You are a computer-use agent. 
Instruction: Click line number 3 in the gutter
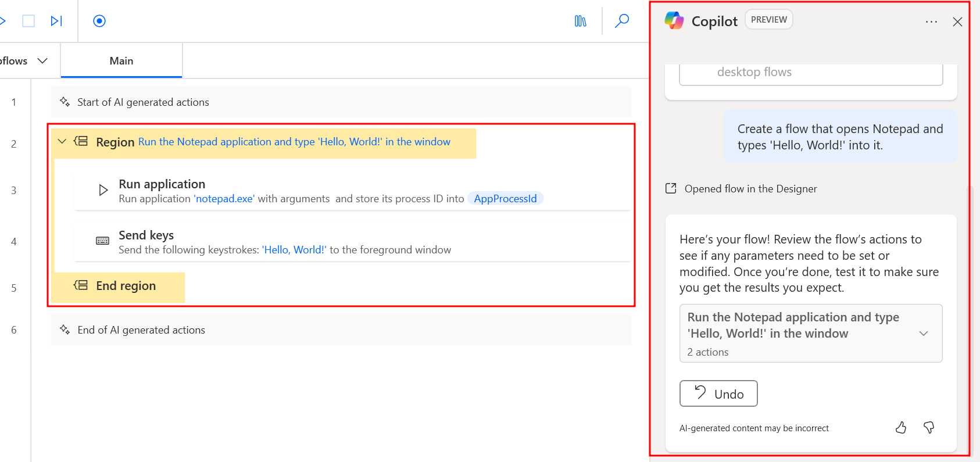tap(13, 191)
